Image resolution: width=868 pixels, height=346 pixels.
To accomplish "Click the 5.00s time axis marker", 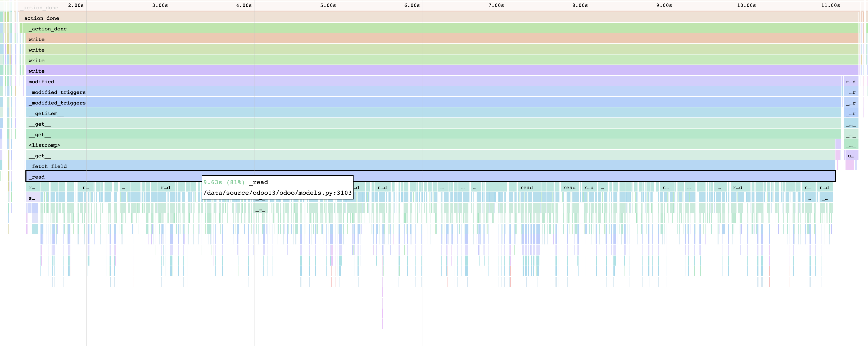I will pyautogui.click(x=328, y=5).
